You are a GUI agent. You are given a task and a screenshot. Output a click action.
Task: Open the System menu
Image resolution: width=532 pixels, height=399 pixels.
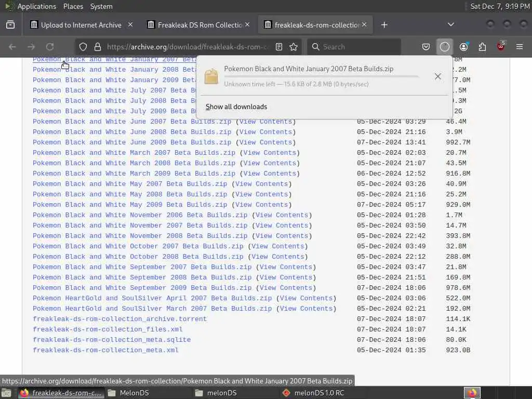click(x=101, y=6)
